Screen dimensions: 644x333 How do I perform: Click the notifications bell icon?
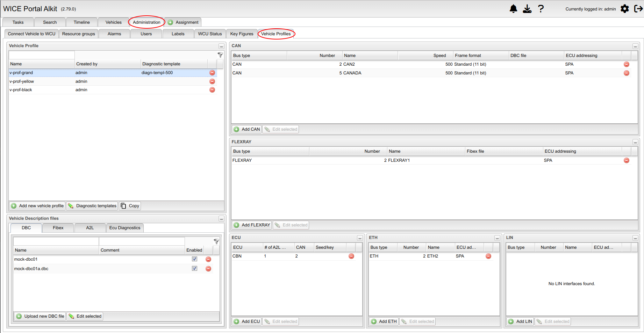513,9
